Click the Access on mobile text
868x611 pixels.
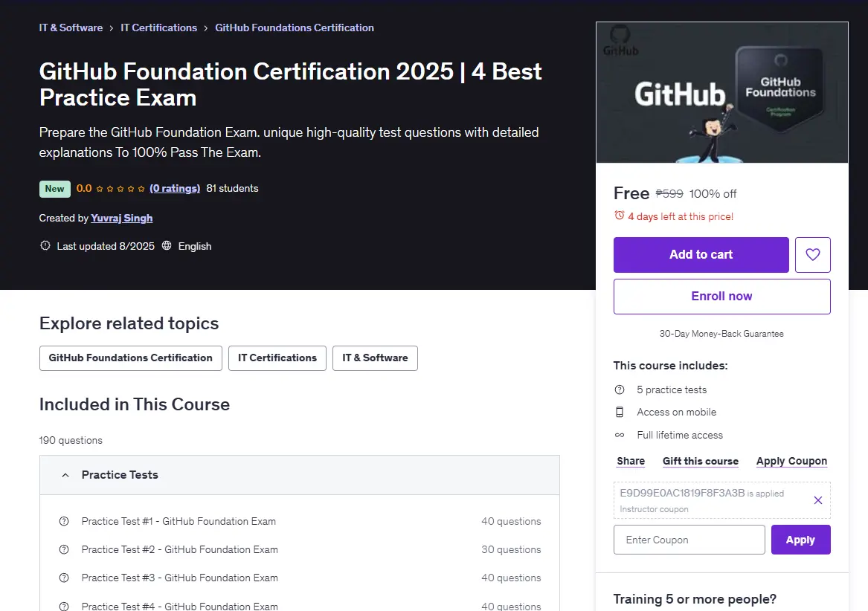(x=676, y=413)
